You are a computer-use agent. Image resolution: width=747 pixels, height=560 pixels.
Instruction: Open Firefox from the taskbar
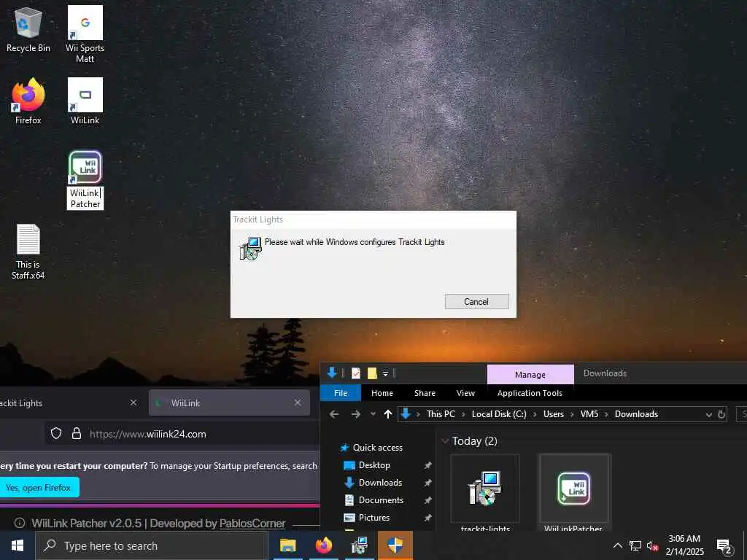pos(323,545)
